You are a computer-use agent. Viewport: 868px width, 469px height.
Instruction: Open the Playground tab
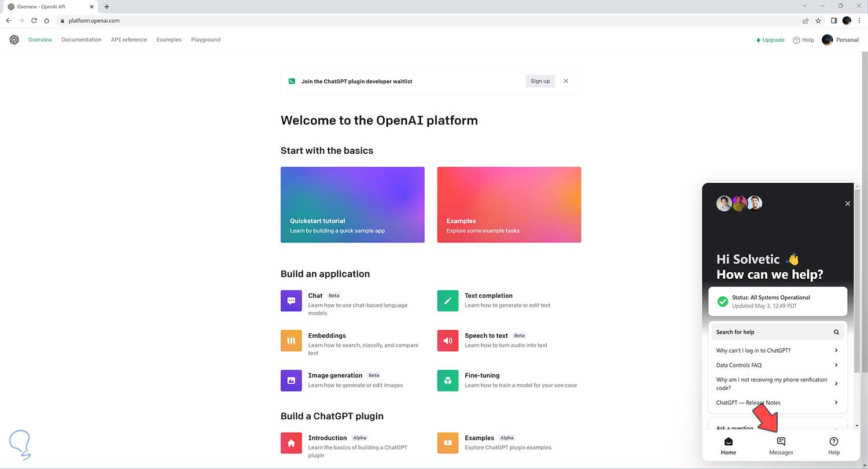point(205,40)
